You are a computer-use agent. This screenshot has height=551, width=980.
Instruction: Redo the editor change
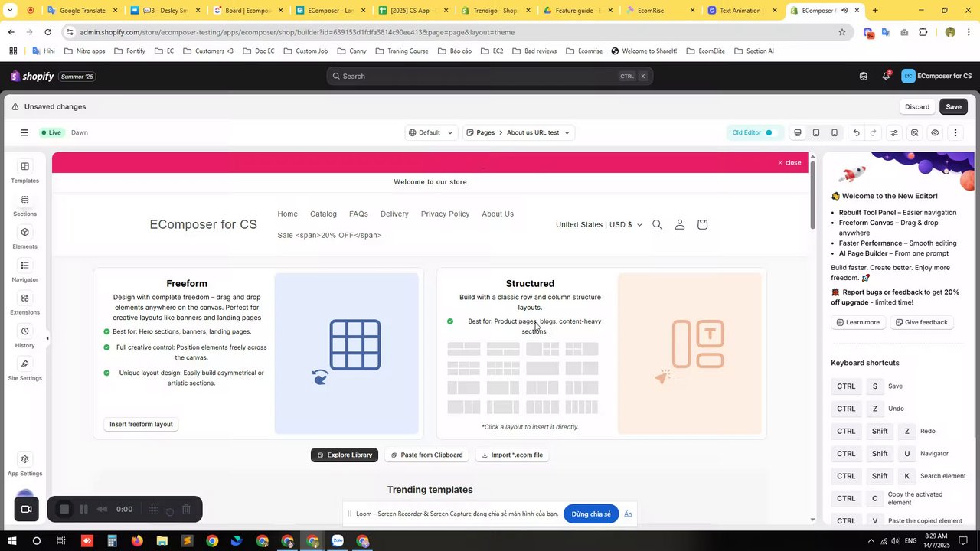click(x=874, y=132)
